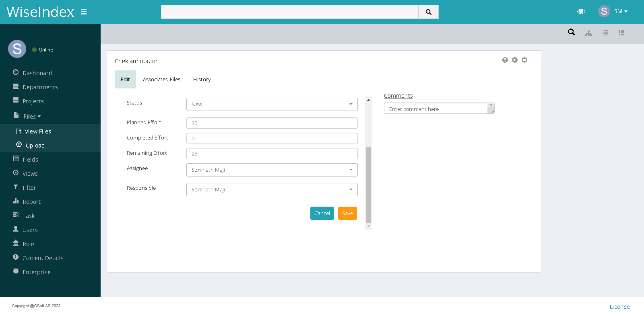The height and width of the screenshot is (316, 644).
Task: Click the orange Save button
Action: 347,213
